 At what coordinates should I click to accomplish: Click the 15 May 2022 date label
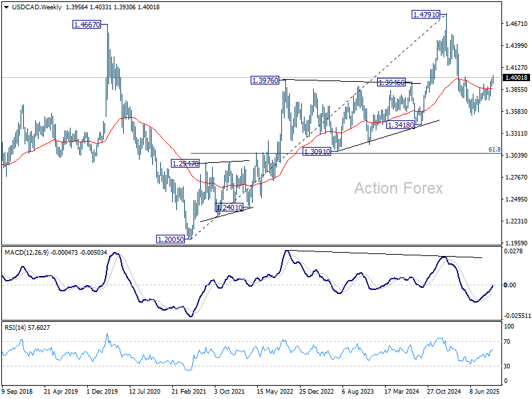point(275,391)
